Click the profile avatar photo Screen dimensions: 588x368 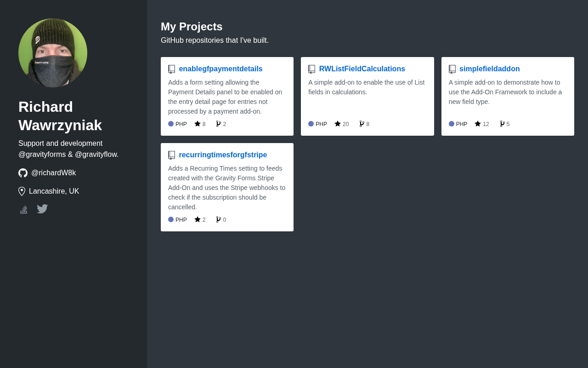tap(53, 53)
